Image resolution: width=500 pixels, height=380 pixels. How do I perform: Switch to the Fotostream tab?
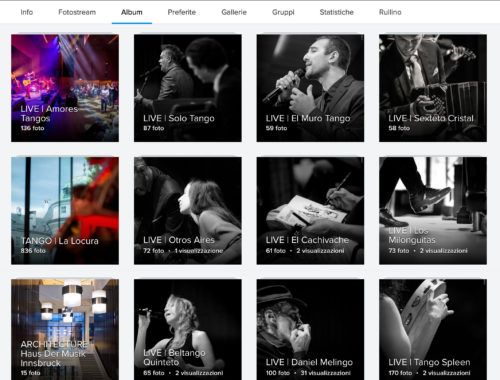tap(77, 12)
